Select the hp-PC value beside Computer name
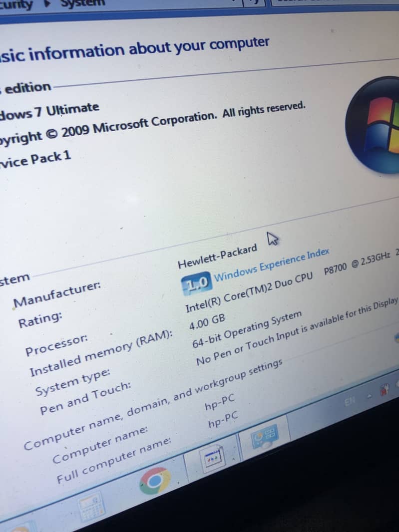The height and width of the screenshot is (532, 399). tap(220, 402)
